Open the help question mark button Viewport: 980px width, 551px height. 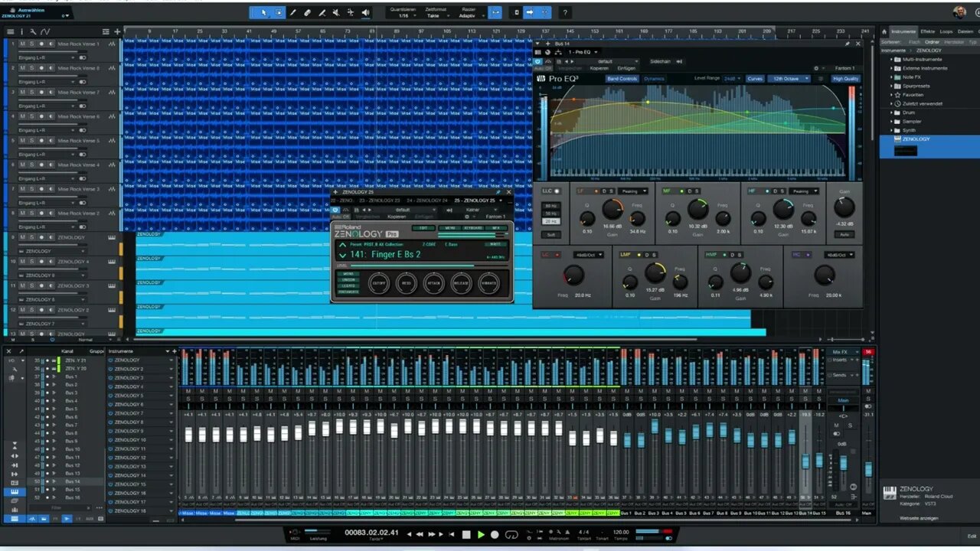[565, 12]
